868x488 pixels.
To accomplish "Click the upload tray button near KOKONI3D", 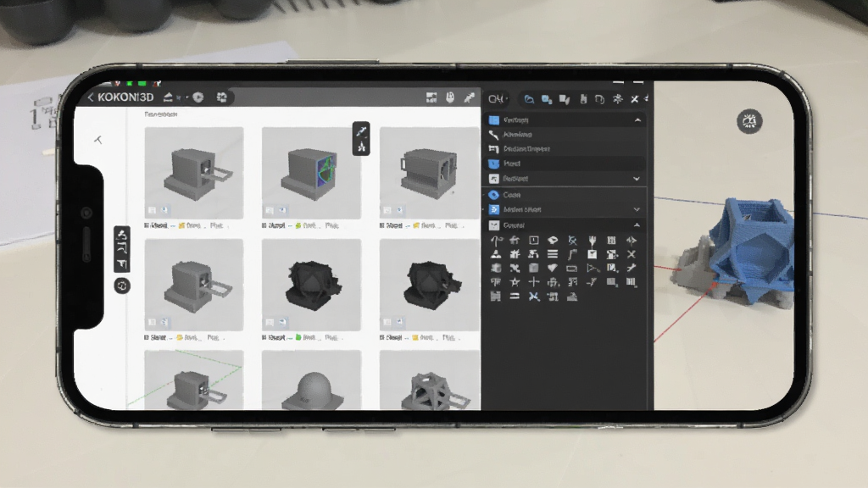I will pyautogui.click(x=169, y=97).
